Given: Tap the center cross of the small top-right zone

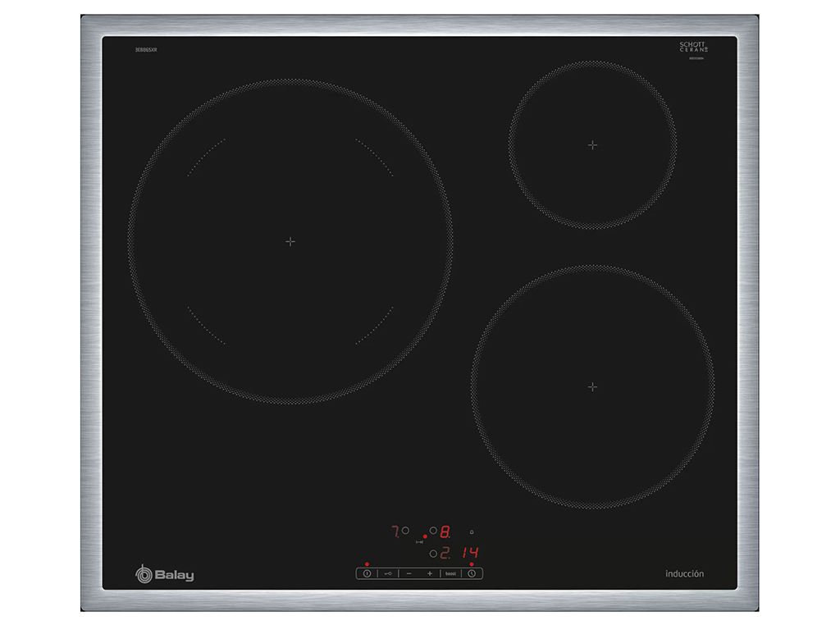Looking at the screenshot, I should tap(592, 145).
